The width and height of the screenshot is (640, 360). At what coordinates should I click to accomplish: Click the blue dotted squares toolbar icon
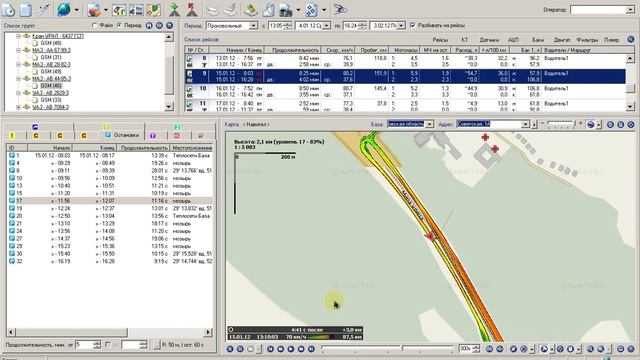311,10
